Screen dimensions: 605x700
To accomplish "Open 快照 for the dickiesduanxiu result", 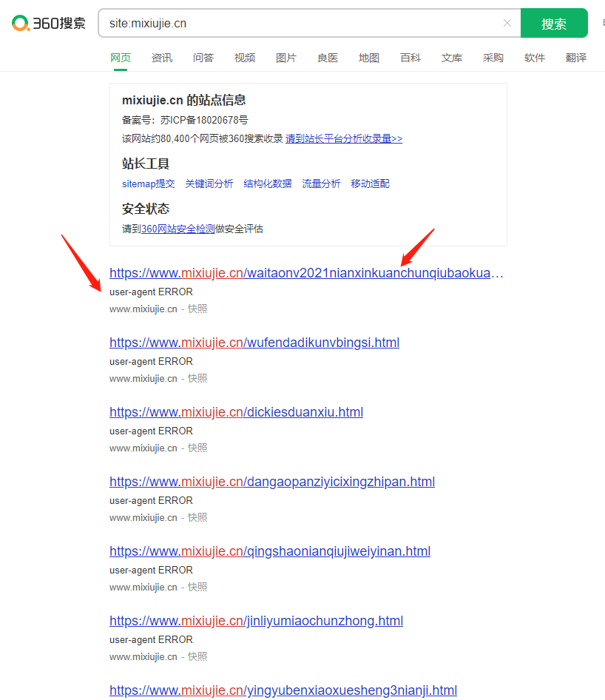I will click(x=197, y=448).
